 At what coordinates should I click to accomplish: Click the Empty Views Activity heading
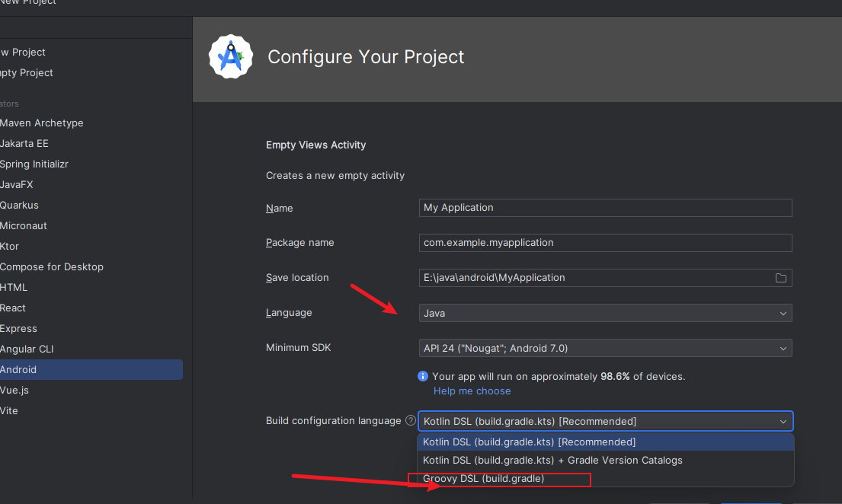click(315, 145)
